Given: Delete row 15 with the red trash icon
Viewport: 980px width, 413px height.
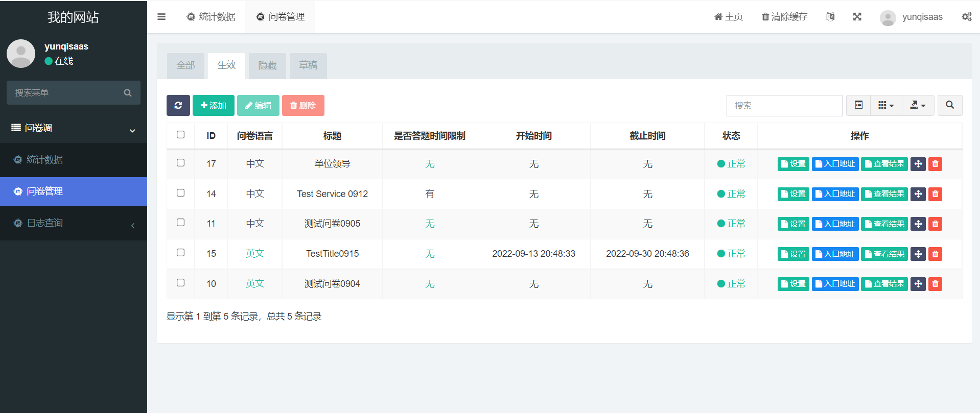Looking at the screenshot, I should click(936, 254).
